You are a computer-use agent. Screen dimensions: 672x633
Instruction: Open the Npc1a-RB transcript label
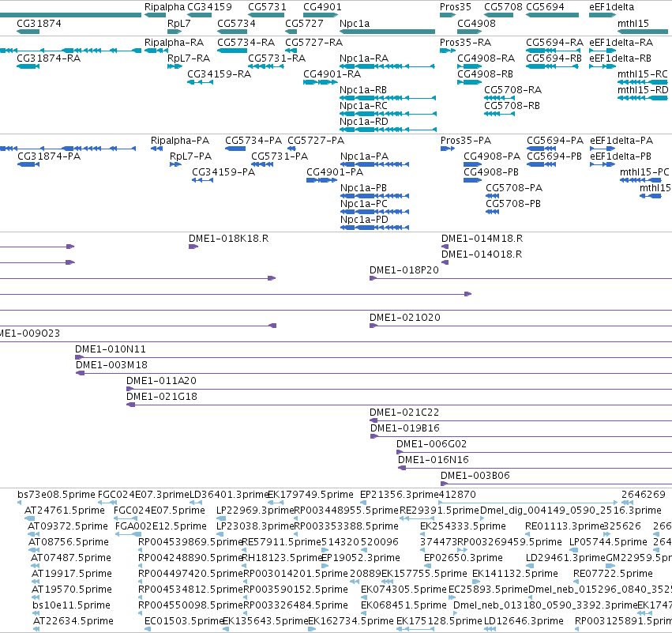point(363,90)
